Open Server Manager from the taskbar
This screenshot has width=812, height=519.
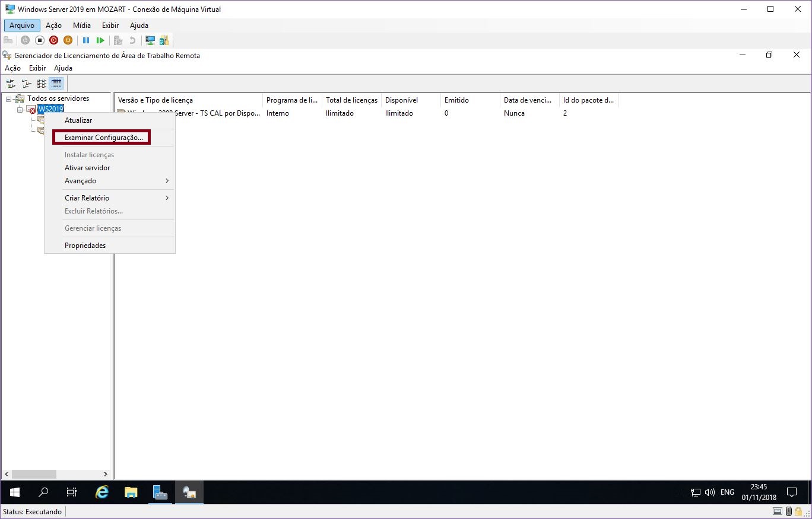(x=160, y=492)
